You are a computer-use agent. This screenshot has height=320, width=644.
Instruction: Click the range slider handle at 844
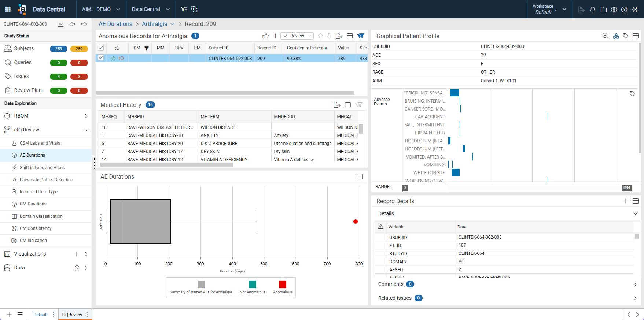point(627,187)
